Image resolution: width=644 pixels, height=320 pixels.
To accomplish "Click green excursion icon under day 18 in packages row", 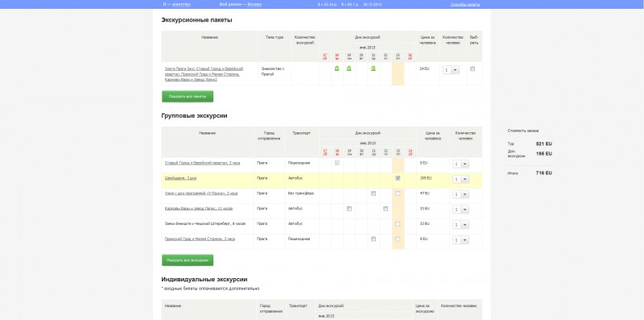I will point(336,69).
